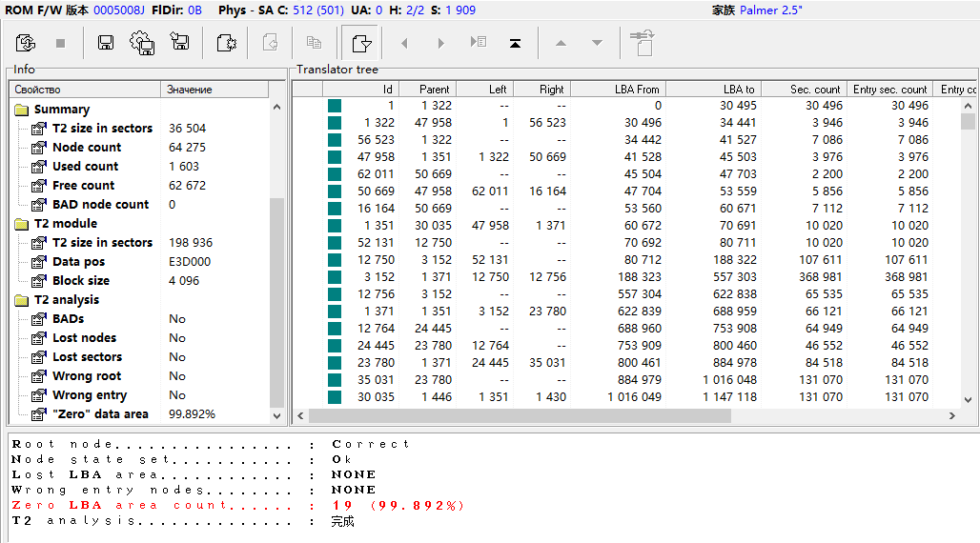Image resolution: width=980 pixels, height=543 pixels.
Task: Click the red Zero LBA area count line
Action: pos(238,506)
